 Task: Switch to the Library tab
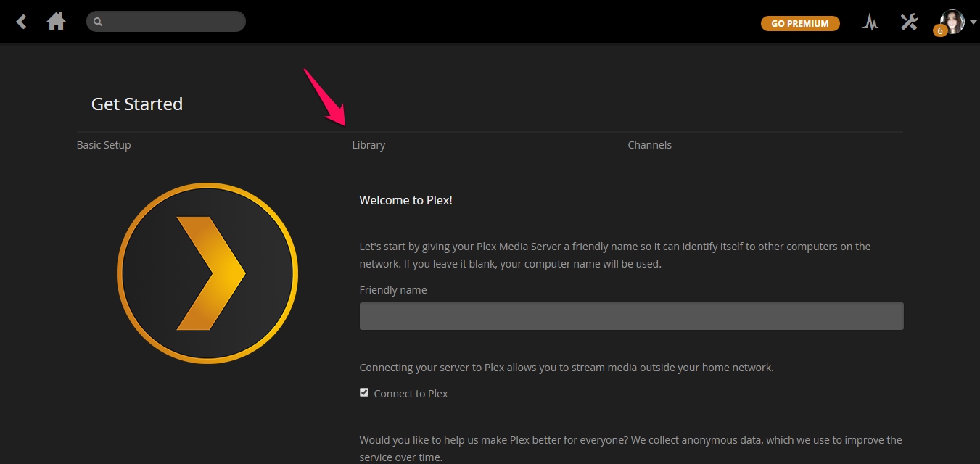coord(368,145)
